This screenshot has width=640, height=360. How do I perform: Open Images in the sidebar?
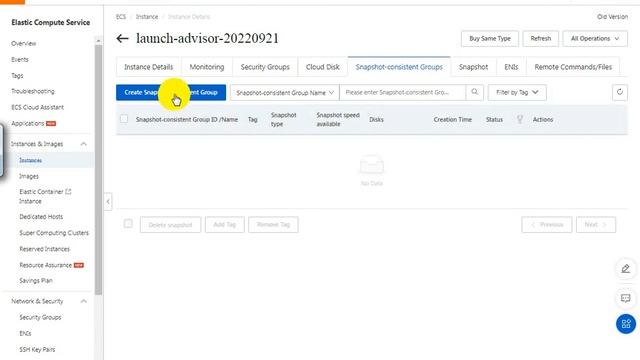click(29, 176)
